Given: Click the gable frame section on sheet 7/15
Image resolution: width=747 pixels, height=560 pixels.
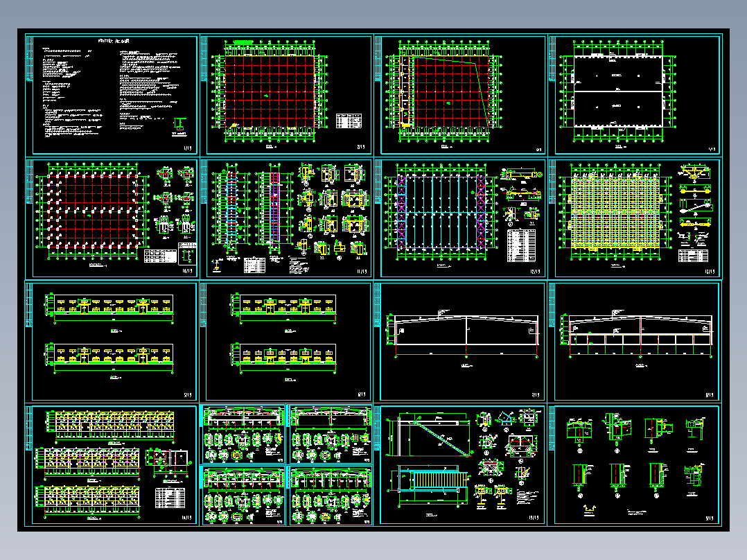Looking at the screenshot, I should click(465, 336).
